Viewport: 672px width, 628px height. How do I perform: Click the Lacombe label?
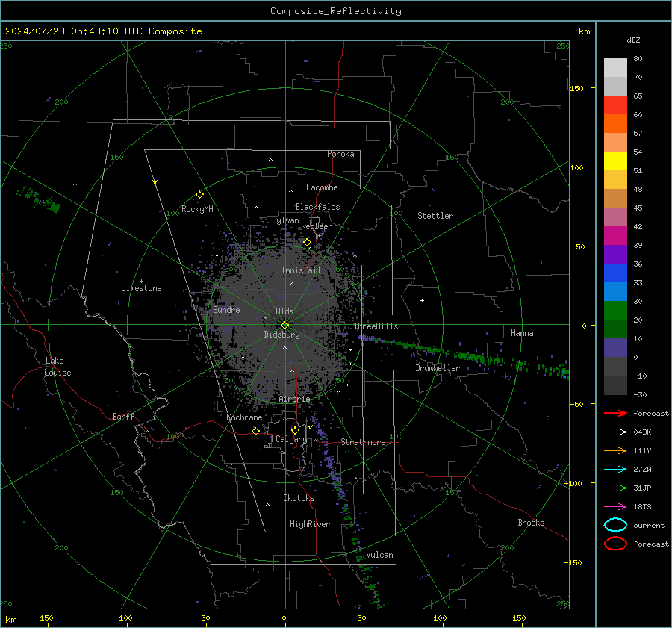[322, 187]
